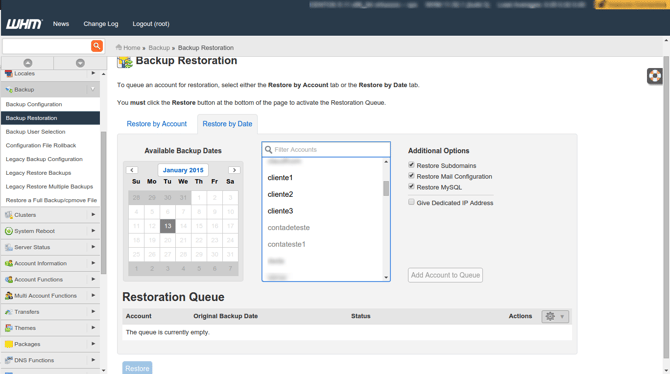
Task: Open News in top menu
Action: (x=61, y=24)
